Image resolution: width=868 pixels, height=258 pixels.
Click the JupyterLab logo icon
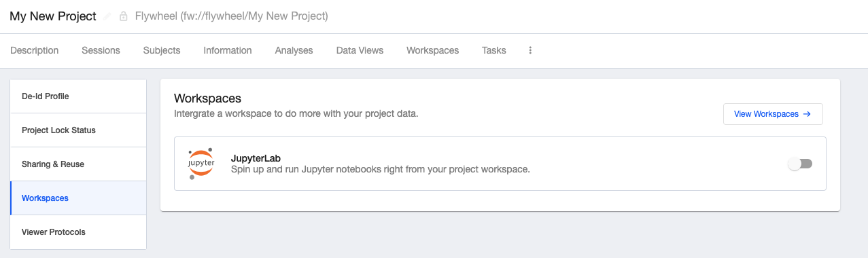pos(201,164)
